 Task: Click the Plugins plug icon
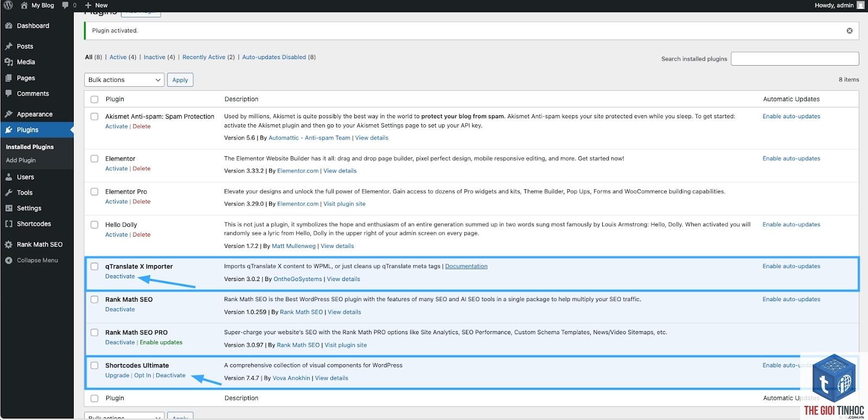pyautogui.click(x=9, y=130)
